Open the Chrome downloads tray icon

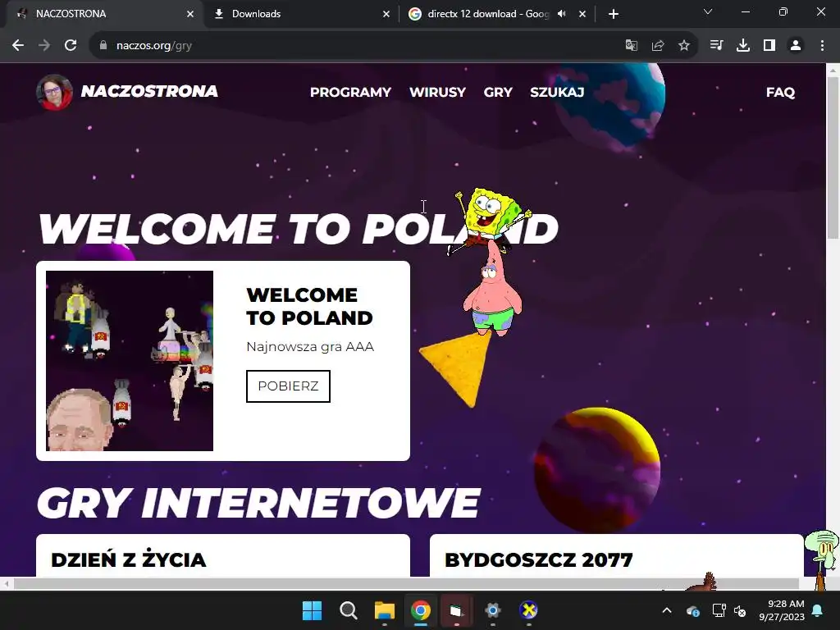tap(743, 46)
